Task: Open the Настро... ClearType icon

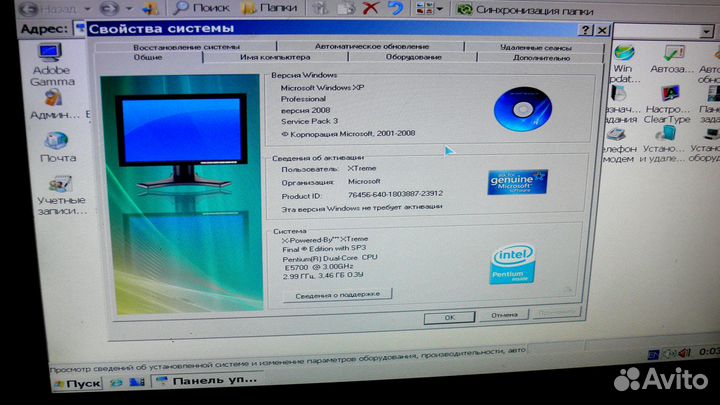Action: point(667,105)
